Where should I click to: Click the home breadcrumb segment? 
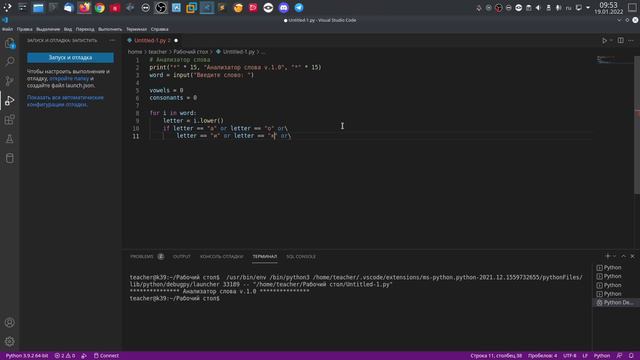point(135,52)
